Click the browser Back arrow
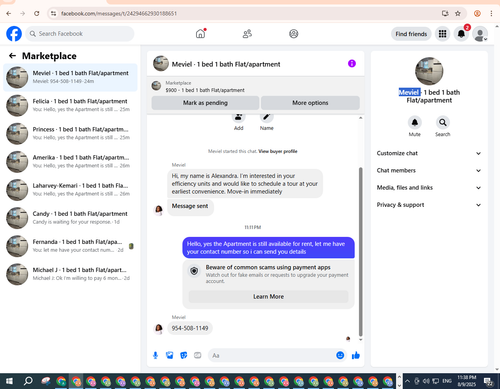This screenshot has width=500, height=389. 9,13
